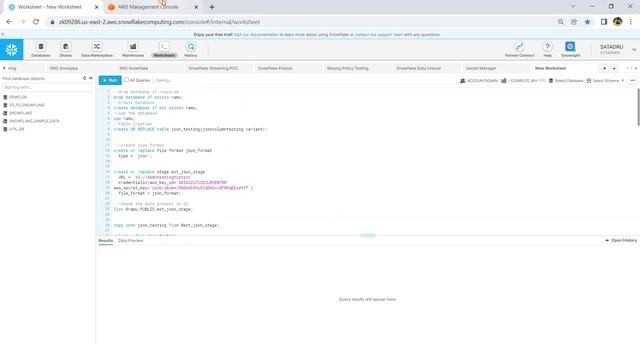Click the Snowflake logo
The height and width of the screenshot is (360, 640).
11,50
